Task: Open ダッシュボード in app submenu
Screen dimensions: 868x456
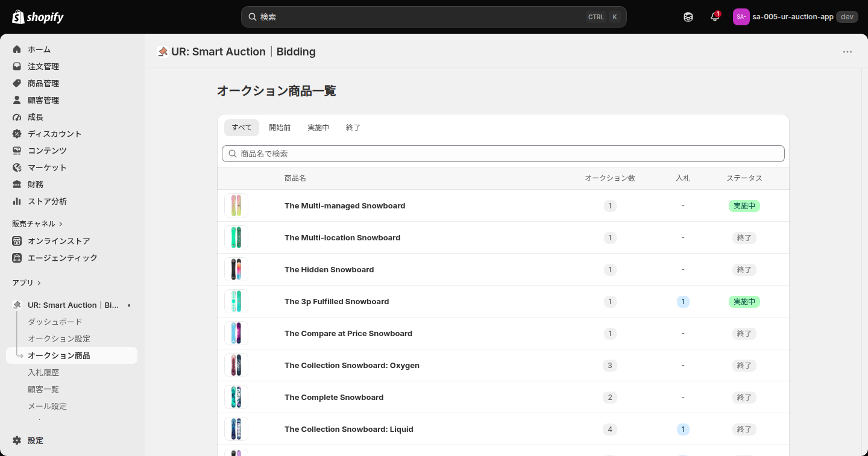Action: click(x=55, y=322)
